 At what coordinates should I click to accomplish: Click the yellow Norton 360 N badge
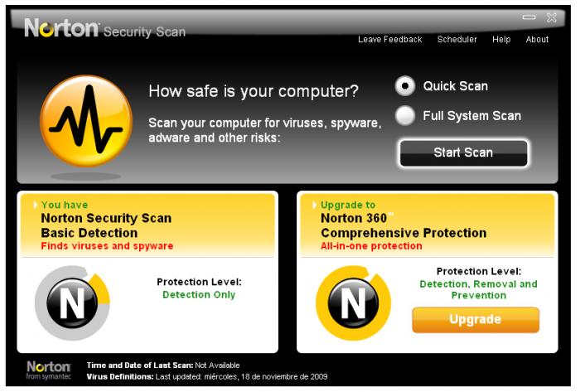click(x=353, y=303)
